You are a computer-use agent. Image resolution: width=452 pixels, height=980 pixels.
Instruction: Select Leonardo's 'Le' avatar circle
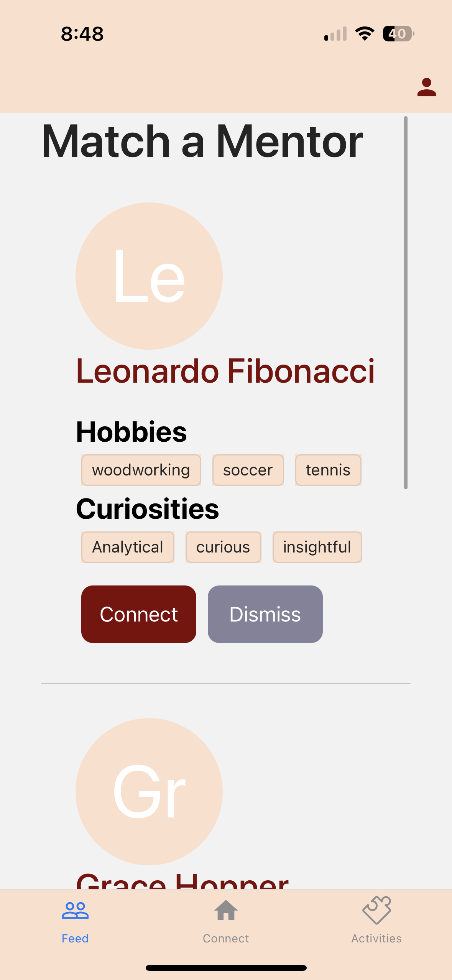[x=149, y=276]
